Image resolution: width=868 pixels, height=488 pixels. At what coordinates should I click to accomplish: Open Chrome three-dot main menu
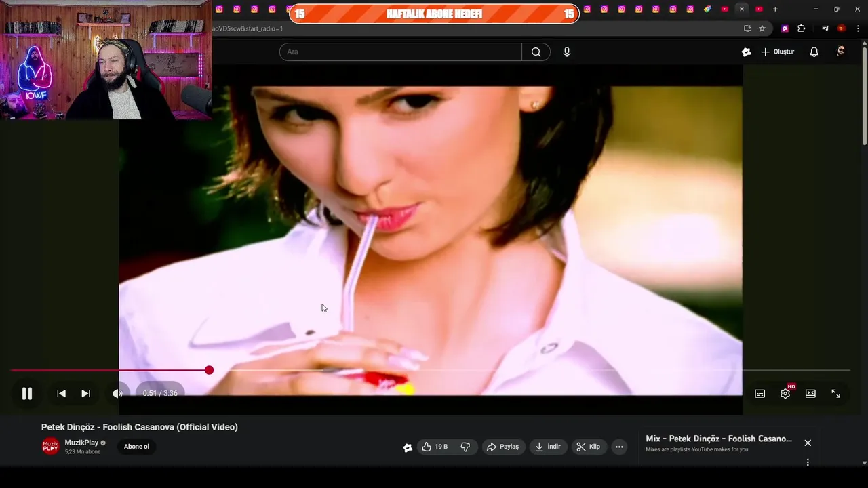click(x=858, y=28)
